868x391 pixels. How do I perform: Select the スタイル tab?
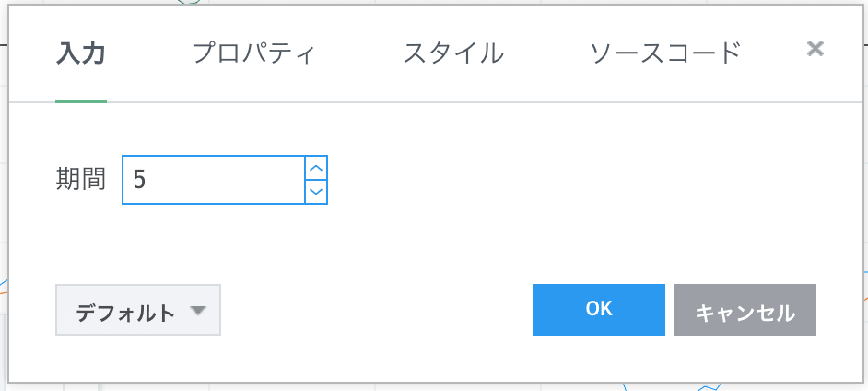(x=453, y=53)
